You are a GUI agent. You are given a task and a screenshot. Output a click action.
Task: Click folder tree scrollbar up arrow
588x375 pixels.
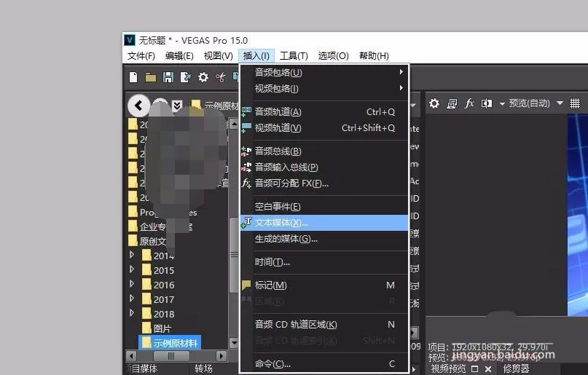[234, 123]
